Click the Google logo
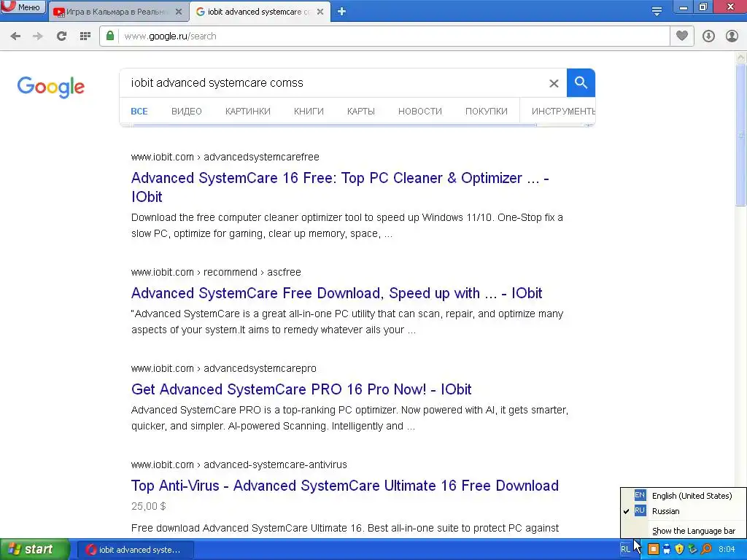 tap(51, 87)
